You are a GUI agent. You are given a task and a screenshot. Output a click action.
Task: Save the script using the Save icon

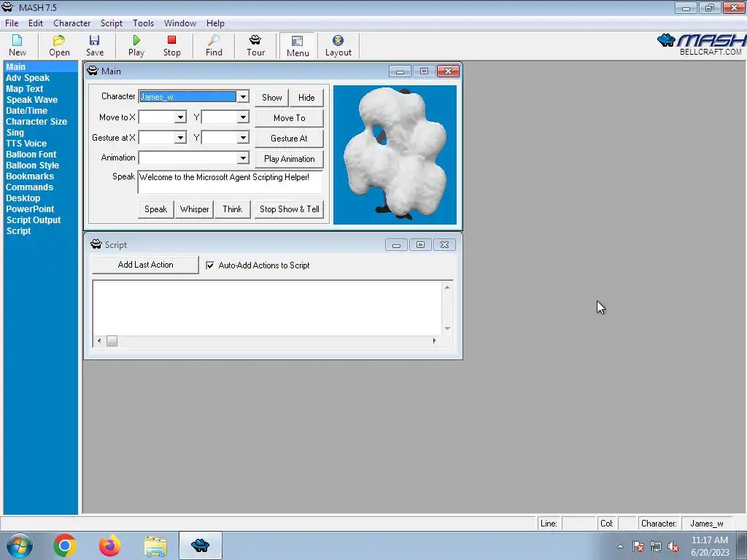pyautogui.click(x=94, y=46)
